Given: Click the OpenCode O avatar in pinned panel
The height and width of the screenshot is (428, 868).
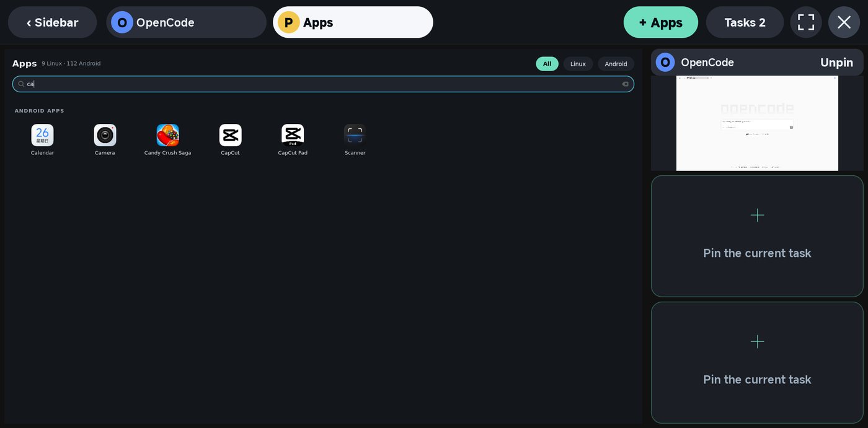Looking at the screenshot, I should pyautogui.click(x=665, y=63).
